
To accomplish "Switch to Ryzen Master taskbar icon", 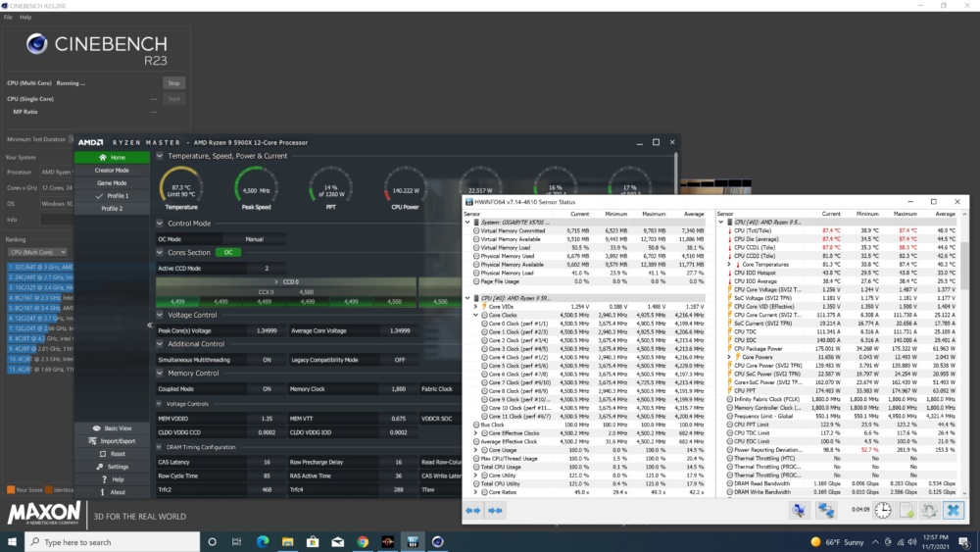I will coord(387,541).
